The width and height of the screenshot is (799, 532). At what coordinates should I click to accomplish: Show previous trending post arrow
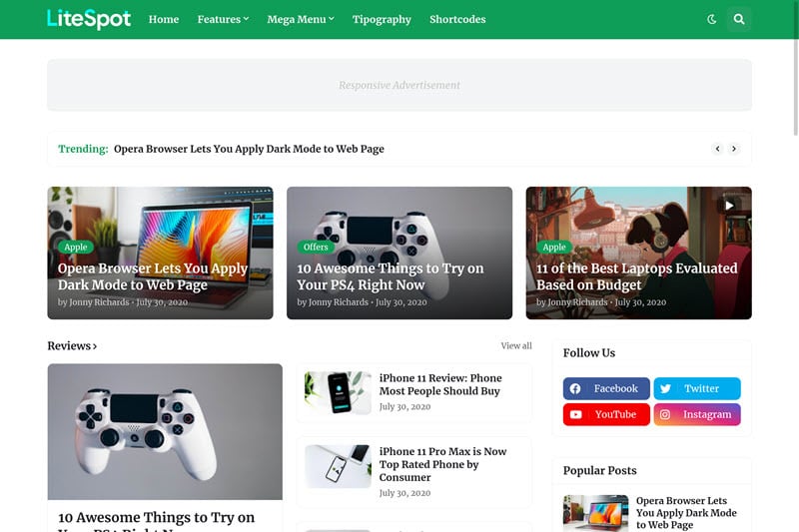pyautogui.click(x=717, y=149)
